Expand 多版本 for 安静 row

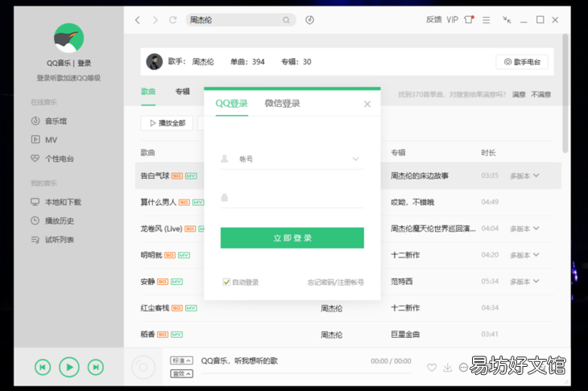click(x=524, y=282)
